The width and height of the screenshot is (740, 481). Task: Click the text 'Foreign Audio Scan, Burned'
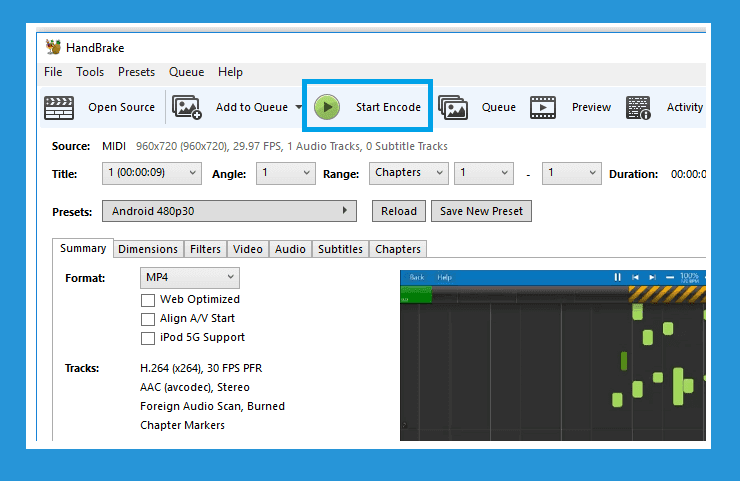(212, 406)
